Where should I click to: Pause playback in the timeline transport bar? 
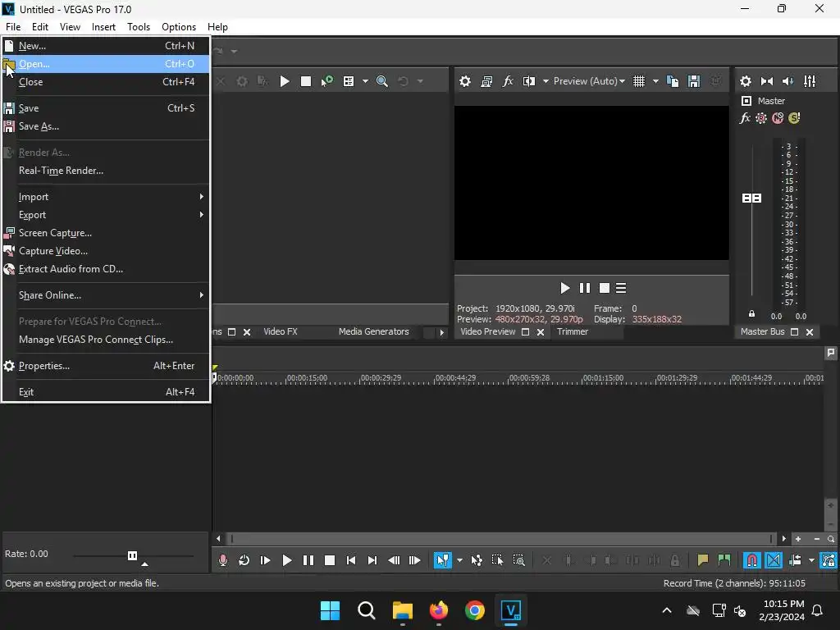tap(308, 560)
